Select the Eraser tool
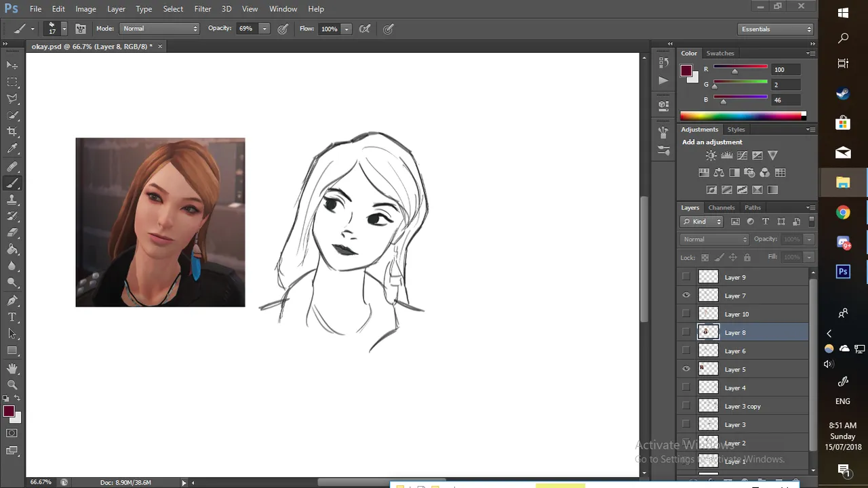Viewport: 868px width, 488px height. [12, 233]
